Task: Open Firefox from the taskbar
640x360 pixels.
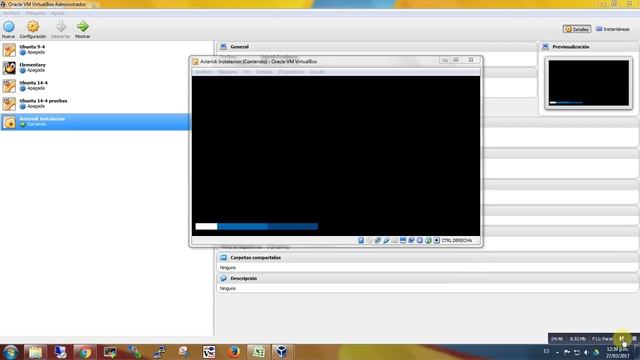Action: pos(233,352)
